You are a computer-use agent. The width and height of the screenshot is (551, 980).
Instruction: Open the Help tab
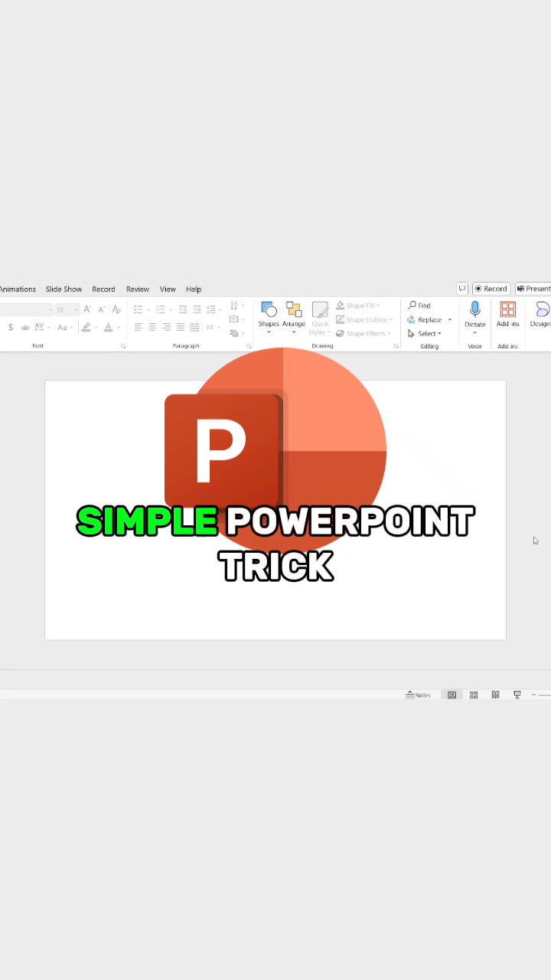click(194, 289)
